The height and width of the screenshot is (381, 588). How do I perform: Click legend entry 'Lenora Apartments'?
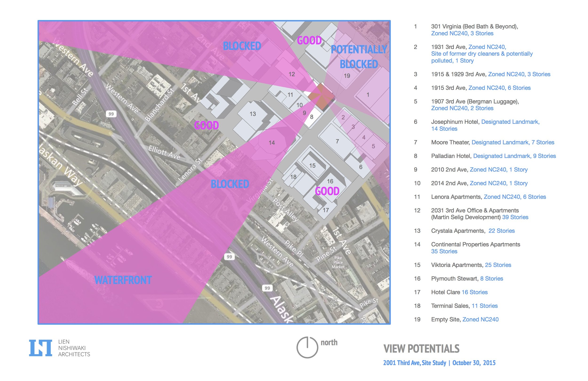coord(456,197)
